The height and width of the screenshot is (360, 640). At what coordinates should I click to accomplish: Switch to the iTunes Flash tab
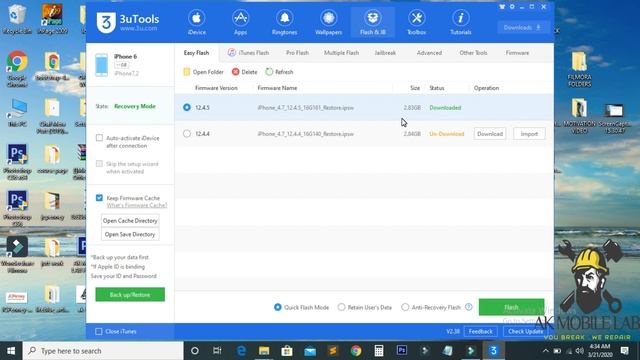(248, 53)
